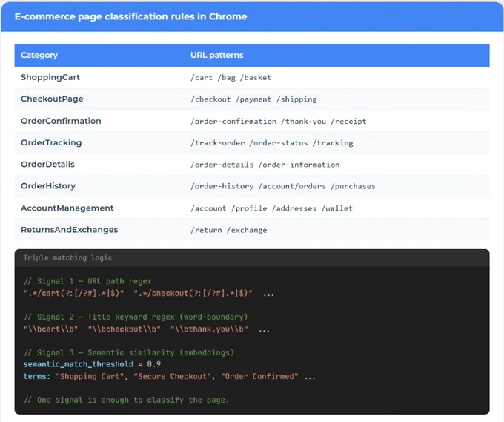Click the 'Triple matching logic' code block title
Image resolution: width=504 pixels, height=422 pixels.
point(67,257)
